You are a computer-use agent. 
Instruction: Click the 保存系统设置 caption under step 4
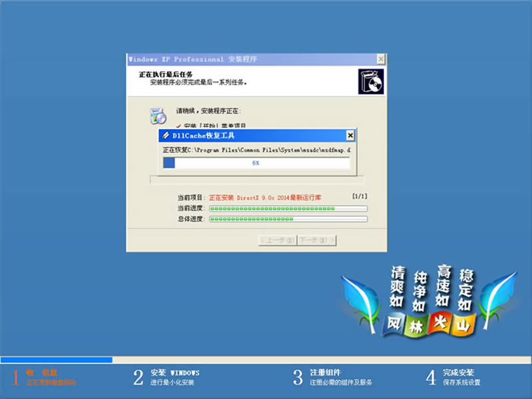pyautogui.click(x=462, y=382)
